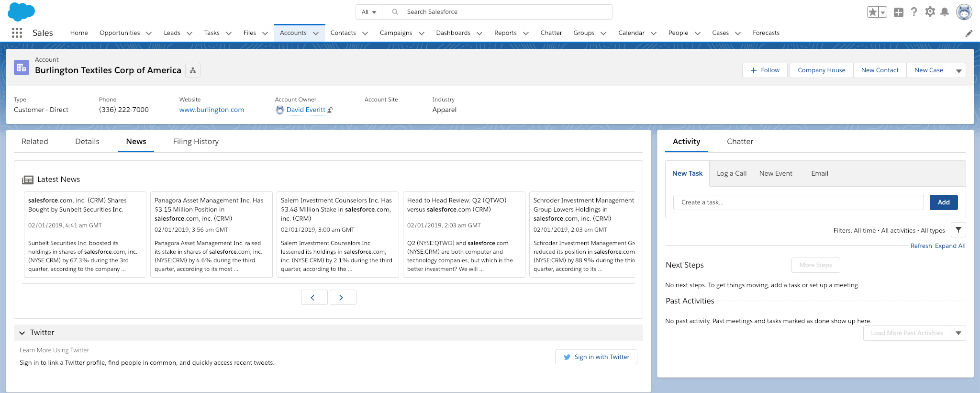Viewport: 980px width, 393px height.
Task: Open the David Everitt owner link
Action: pos(306,110)
